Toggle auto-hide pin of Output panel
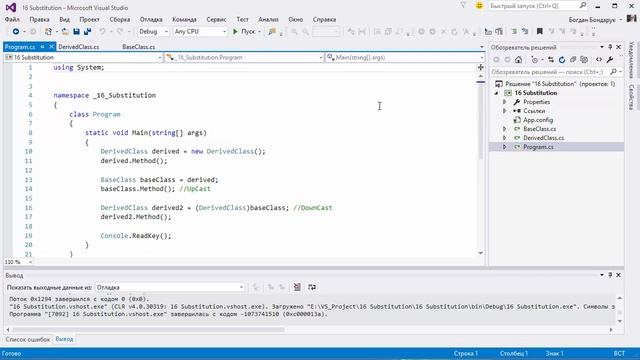Viewport: 640px width, 360px height. coord(610,275)
